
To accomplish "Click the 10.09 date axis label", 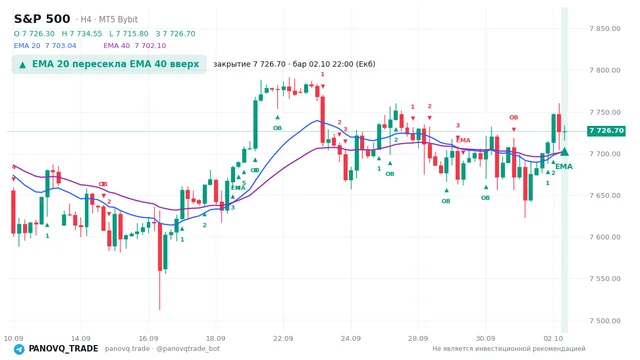I will coord(13,338).
